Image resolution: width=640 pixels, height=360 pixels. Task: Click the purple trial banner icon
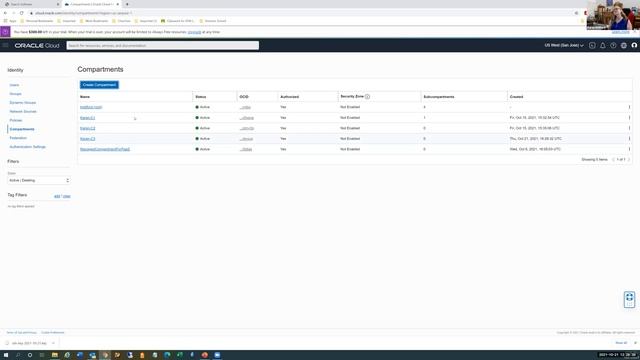pos(5,31)
